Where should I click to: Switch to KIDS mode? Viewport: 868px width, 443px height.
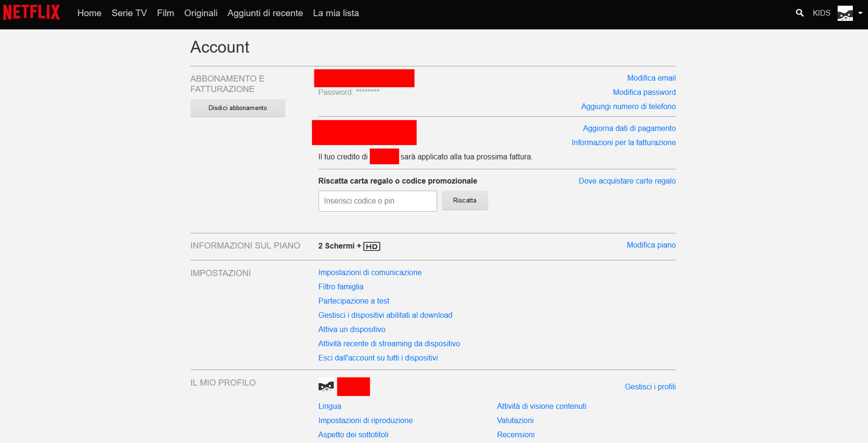[x=822, y=13]
